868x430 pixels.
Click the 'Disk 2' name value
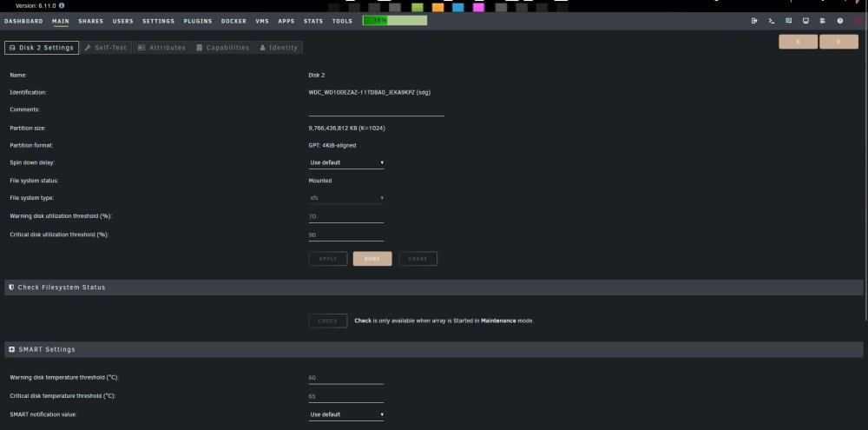317,75
